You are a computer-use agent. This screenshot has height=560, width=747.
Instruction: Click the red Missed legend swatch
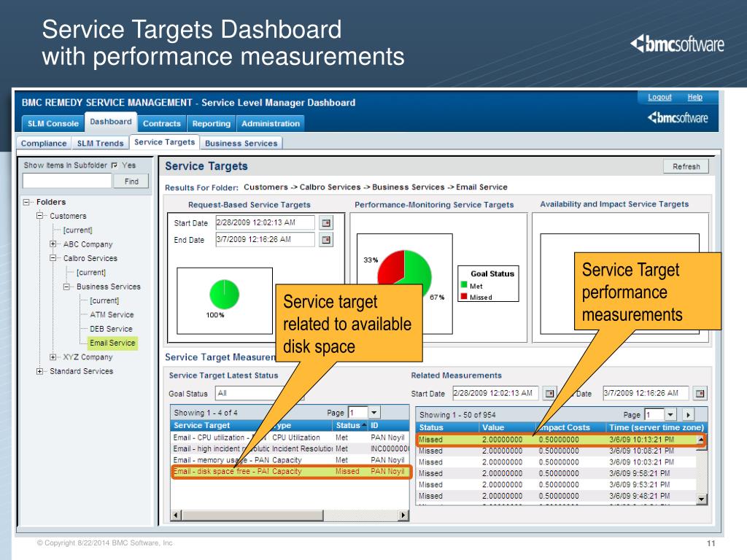click(463, 297)
